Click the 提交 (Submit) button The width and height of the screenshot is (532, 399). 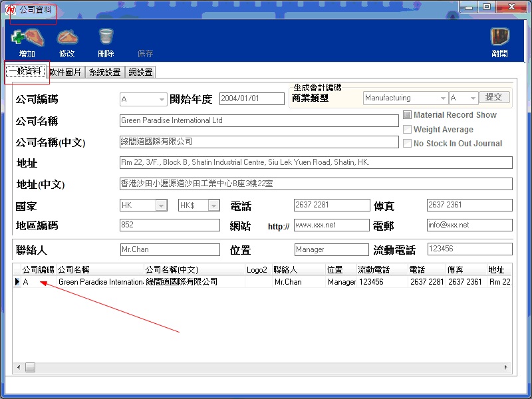pos(494,97)
